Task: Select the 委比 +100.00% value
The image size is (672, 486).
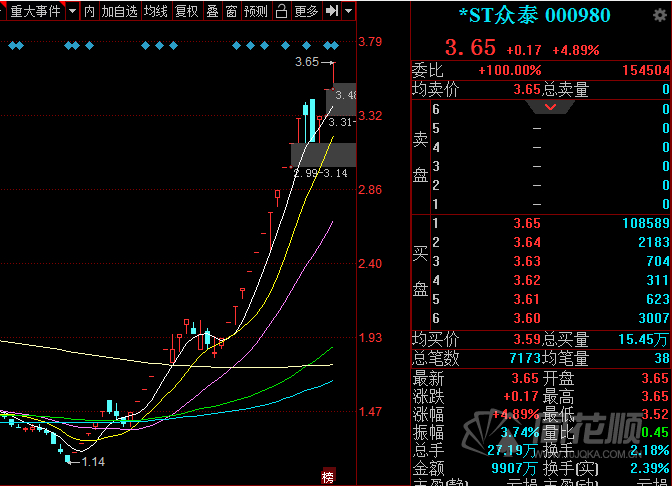Action: 510,70
